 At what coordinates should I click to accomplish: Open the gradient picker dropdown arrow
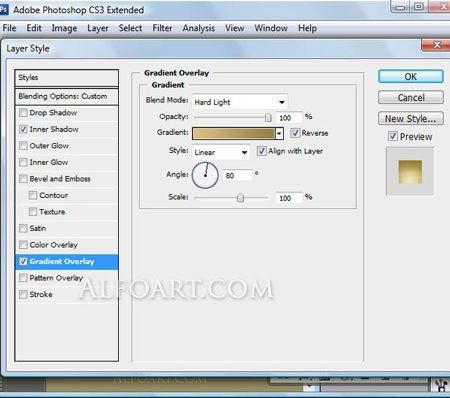click(x=279, y=134)
